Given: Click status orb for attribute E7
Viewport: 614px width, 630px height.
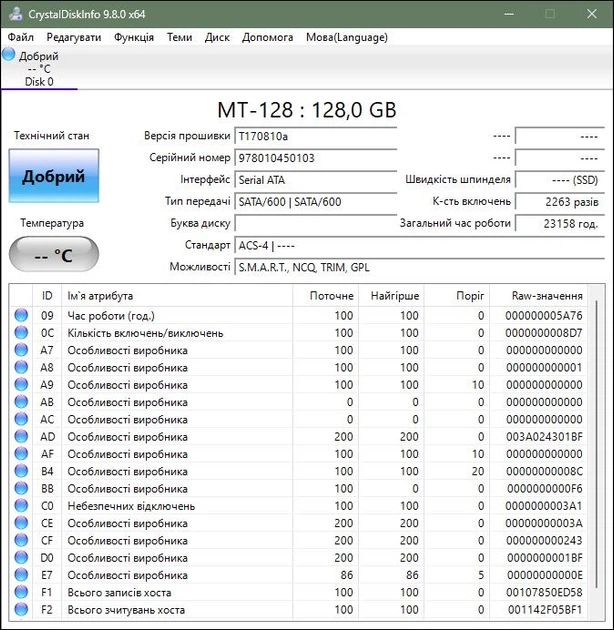Looking at the screenshot, I should [21, 575].
